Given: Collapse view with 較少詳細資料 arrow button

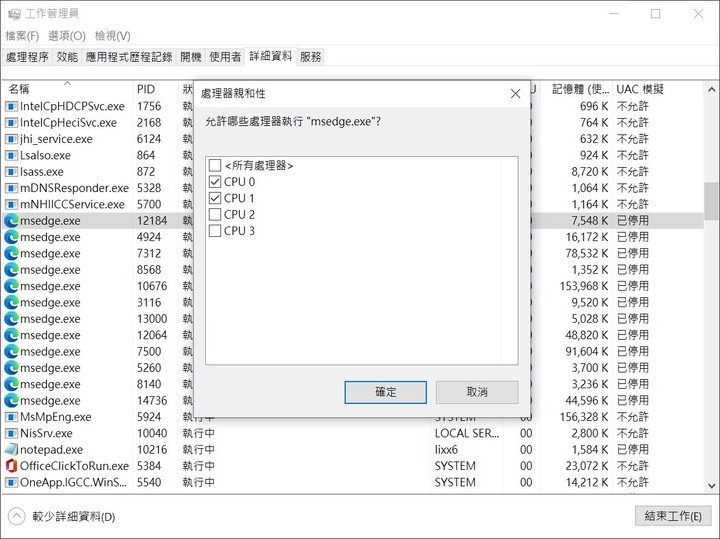Looking at the screenshot, I should pyautogui.click(x=17, y=517).
